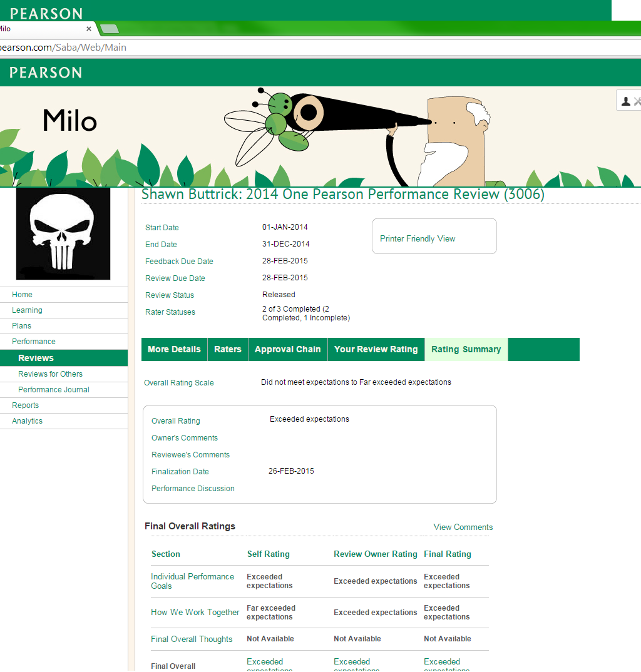Click the Final Rating column header
Screen dimensions: 641x672
[448, 554]
